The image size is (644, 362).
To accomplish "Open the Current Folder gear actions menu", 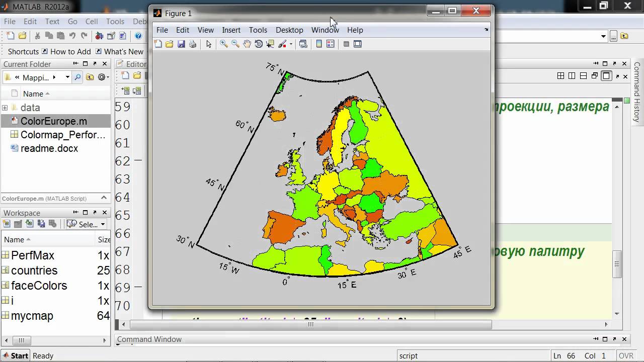I will pyautogui.click(x=103, y=77).
